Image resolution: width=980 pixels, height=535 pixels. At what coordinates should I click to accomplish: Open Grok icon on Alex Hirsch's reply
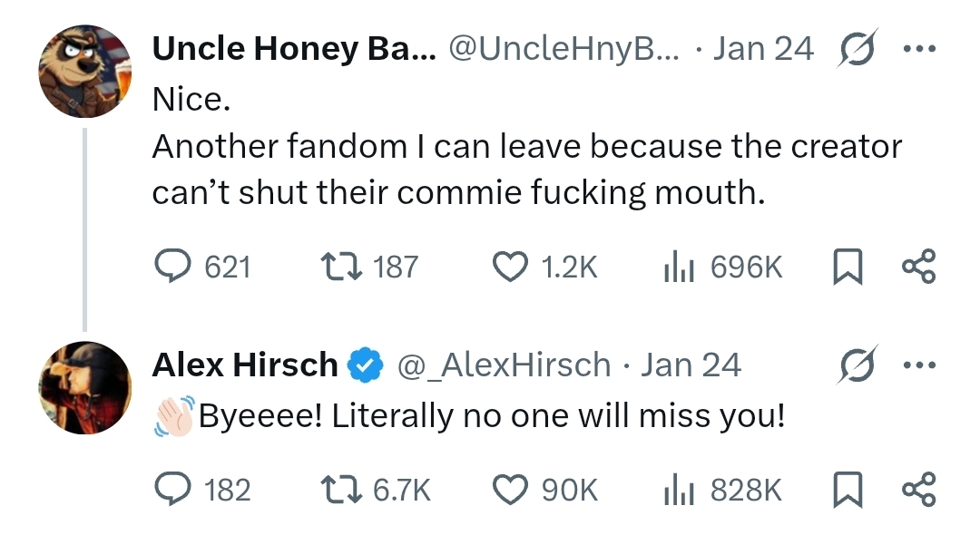click(856, 365)
